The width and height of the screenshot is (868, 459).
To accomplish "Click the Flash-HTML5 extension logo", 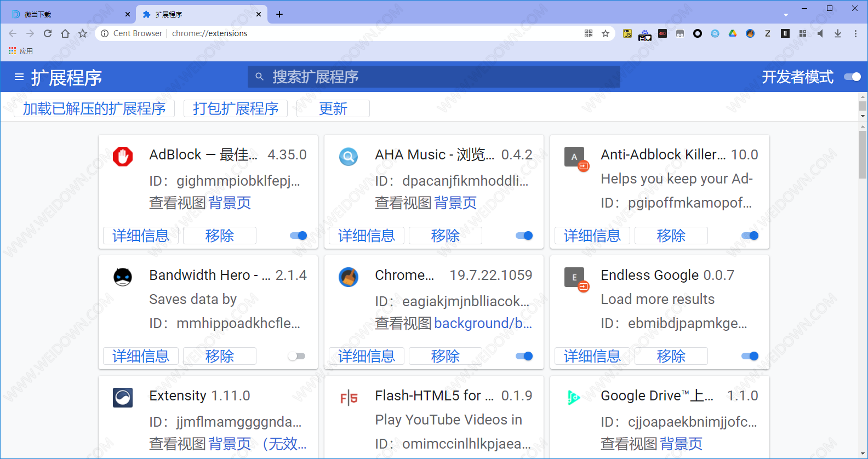I will [x=349, y=398].
